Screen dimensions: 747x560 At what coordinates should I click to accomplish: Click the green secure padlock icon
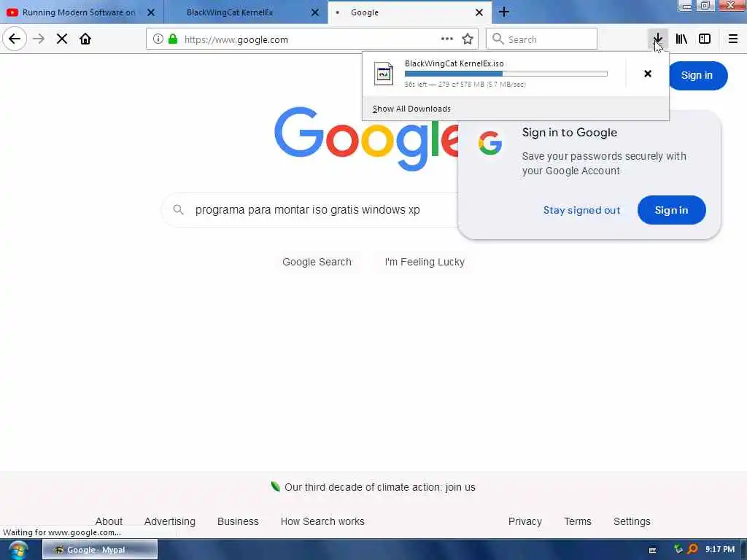click(173, 39)
